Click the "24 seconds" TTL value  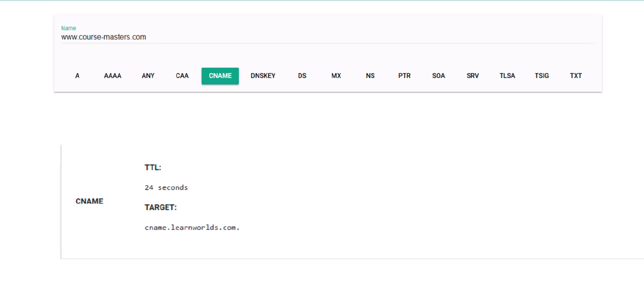point(166,187)
